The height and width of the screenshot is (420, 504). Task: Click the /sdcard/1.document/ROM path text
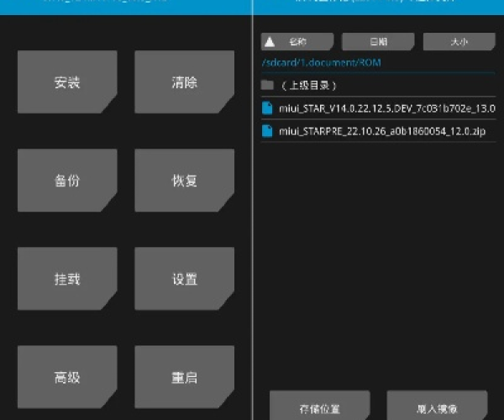[x=322, y=62]
